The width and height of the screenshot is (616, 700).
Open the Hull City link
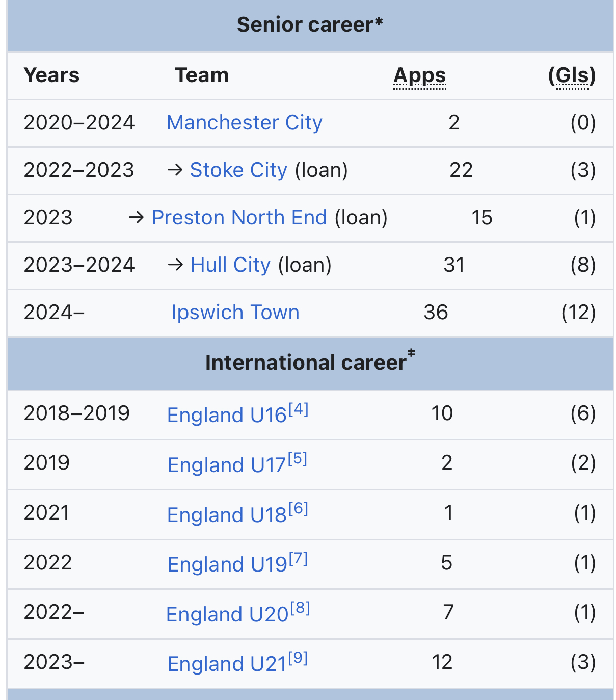tap(230, 265)
